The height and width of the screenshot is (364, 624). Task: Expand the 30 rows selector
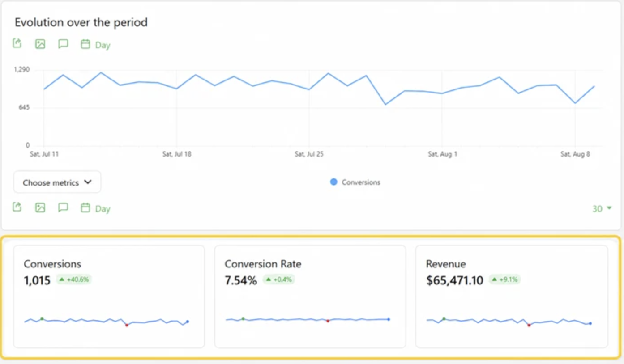click(602, 209)
